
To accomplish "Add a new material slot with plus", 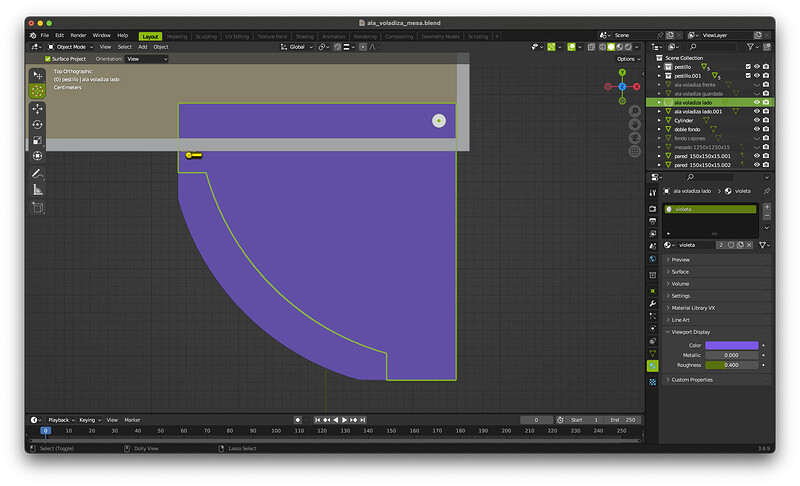I will point(766,207).
